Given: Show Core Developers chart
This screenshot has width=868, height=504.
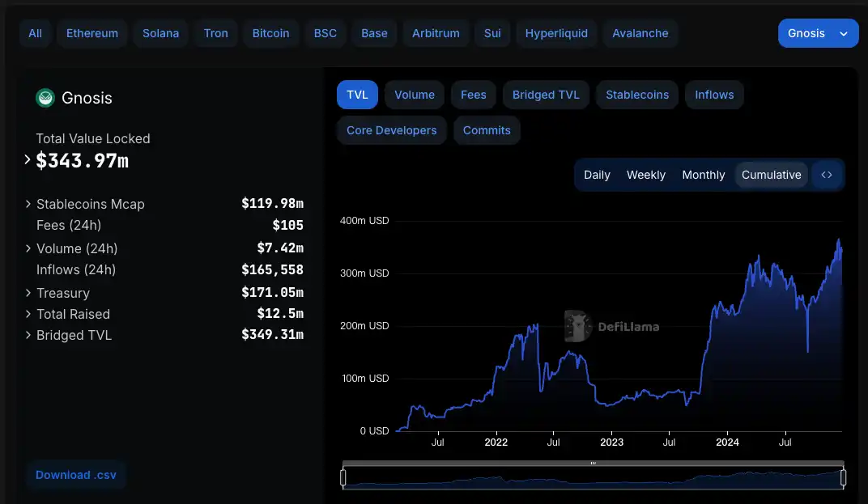Looking at the screenshot, I should [391, 130].
